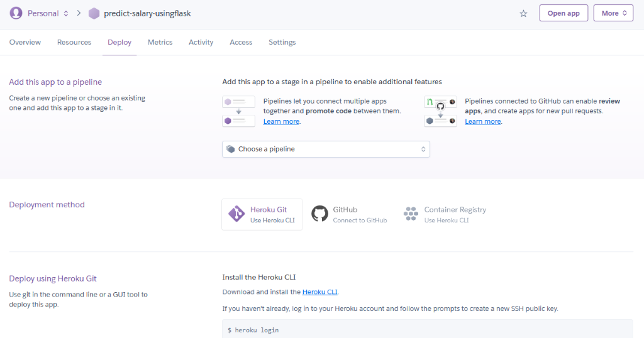This screenshot has height=338, width=644.
Task: Favorite the app with the star icon
Action: pos(523,14)
